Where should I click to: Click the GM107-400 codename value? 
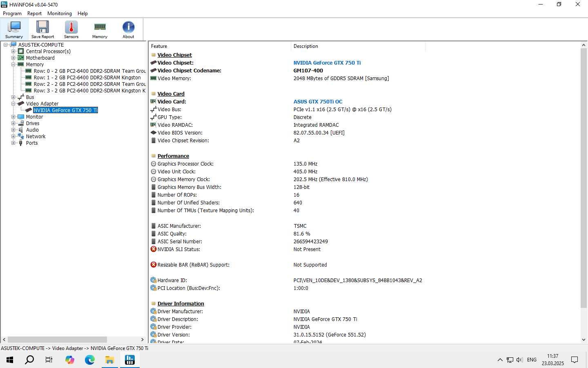click(x=308, y=71)
